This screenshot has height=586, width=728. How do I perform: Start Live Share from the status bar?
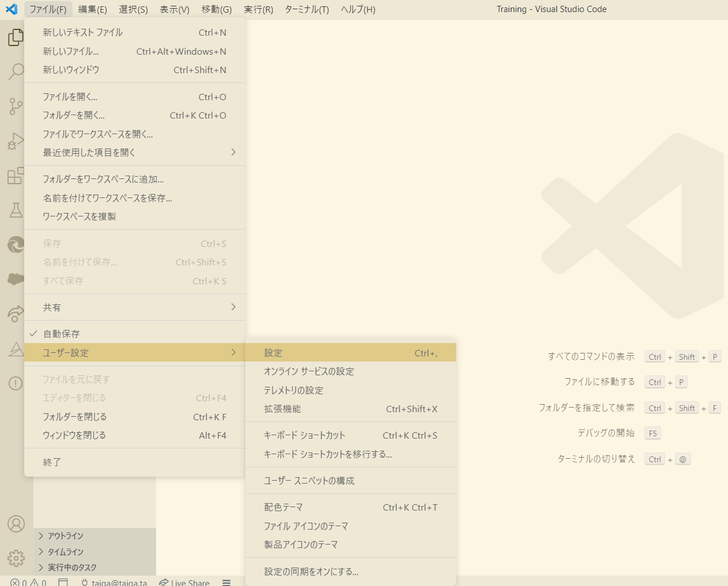(x=184, y=582)
